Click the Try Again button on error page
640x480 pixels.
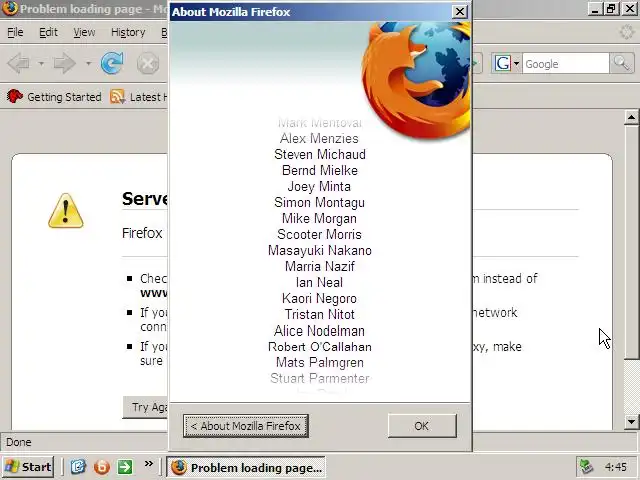[145, 407]
